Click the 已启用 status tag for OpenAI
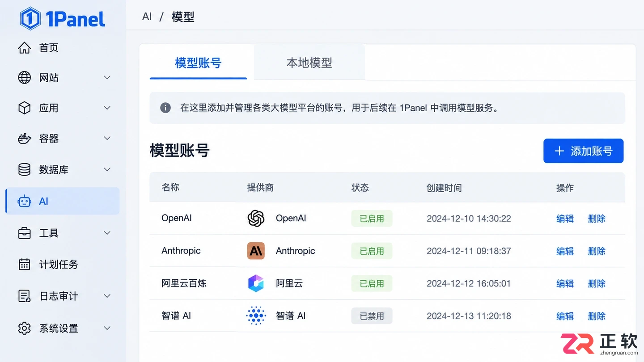644x362 pixels. click(x=372, y=219)
